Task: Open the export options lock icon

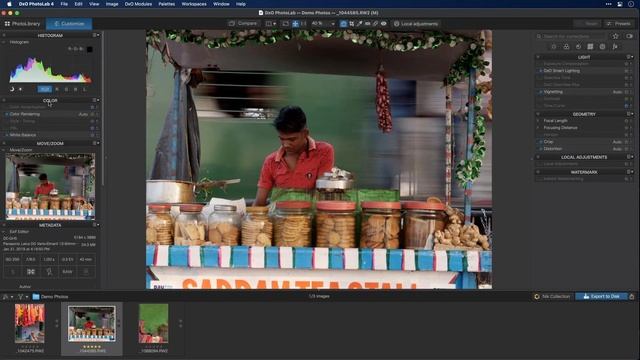Action: [x=632, y=297]
